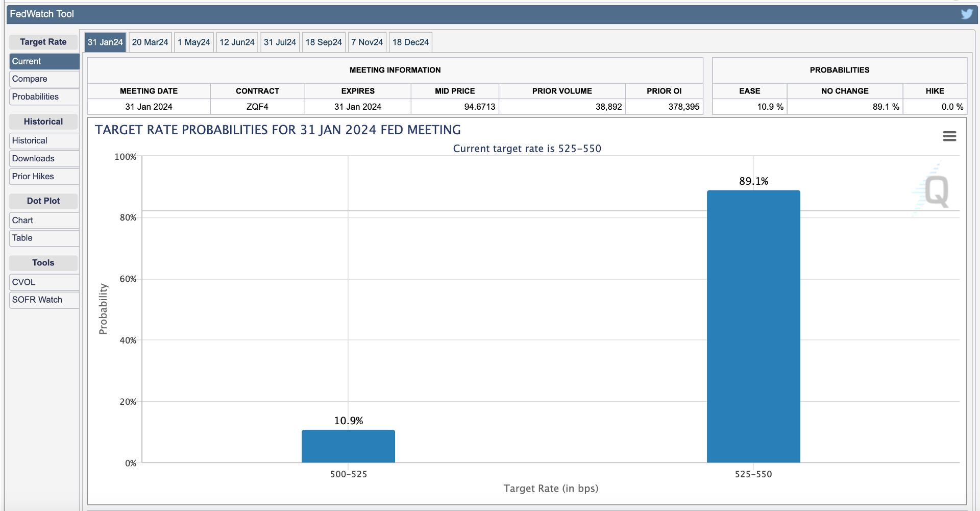Select Current under Target Rate
980x511 pixels.
tap(44, 61)
